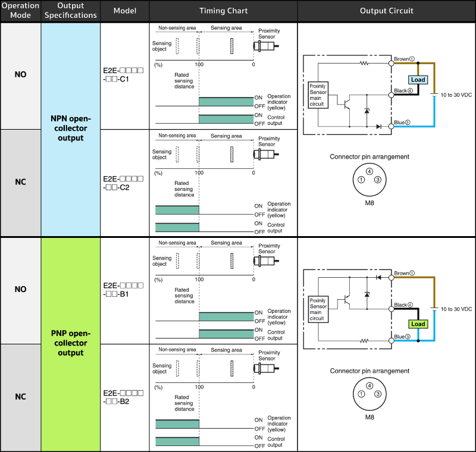
Task: Click Sensing area label in the C2 timing chart
Action: (226, 136)
